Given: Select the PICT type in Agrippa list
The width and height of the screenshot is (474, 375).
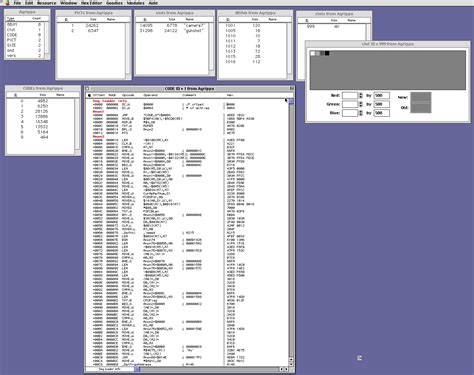Looking at the screenshot, I should (x=24, y=40).
